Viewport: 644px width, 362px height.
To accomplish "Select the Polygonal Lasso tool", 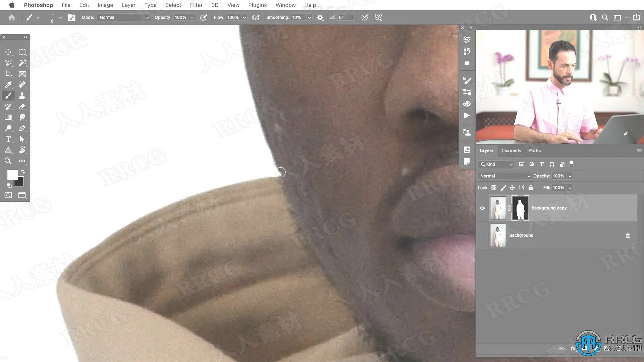I will (8, 63).
